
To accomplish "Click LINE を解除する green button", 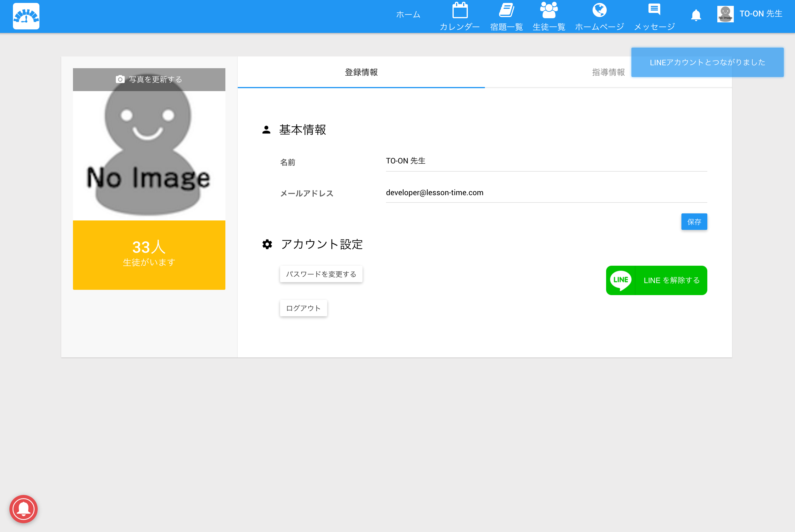I will point(656,280).
